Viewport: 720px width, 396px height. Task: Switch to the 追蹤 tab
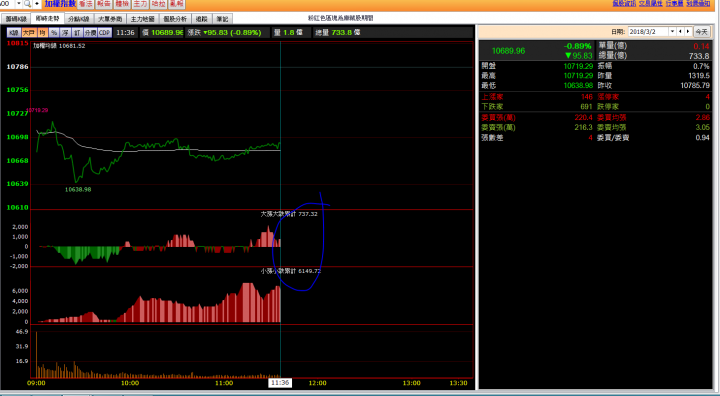coord(202,19)
